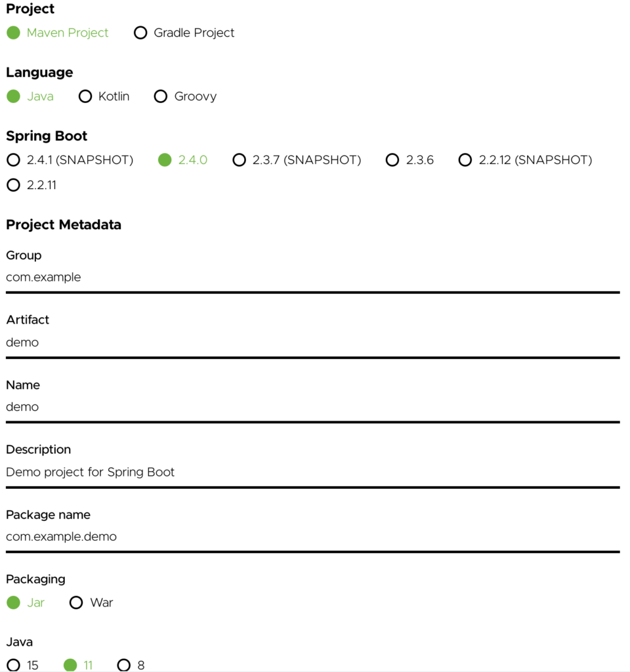Select the Maven Project radio button
The image size is (630, 672).
(x=13, y=33)
